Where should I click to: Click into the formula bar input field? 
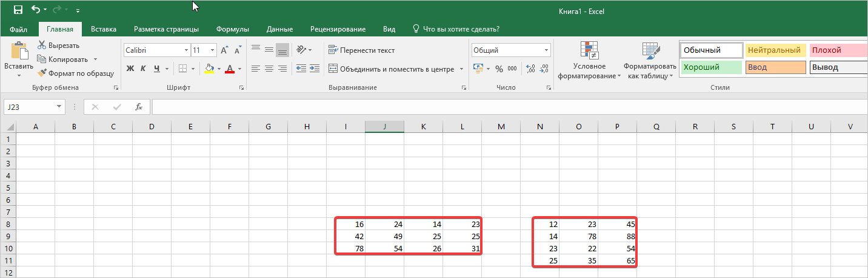pyautogui.click(x=509, y=107)
